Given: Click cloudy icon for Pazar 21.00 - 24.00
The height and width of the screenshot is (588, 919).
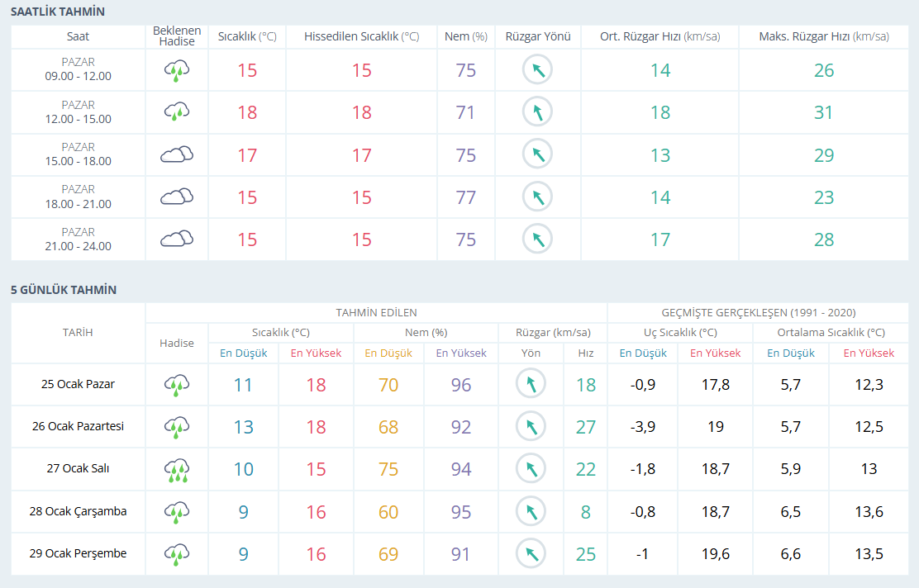Looking at the screenshot, I should point(177,239).
